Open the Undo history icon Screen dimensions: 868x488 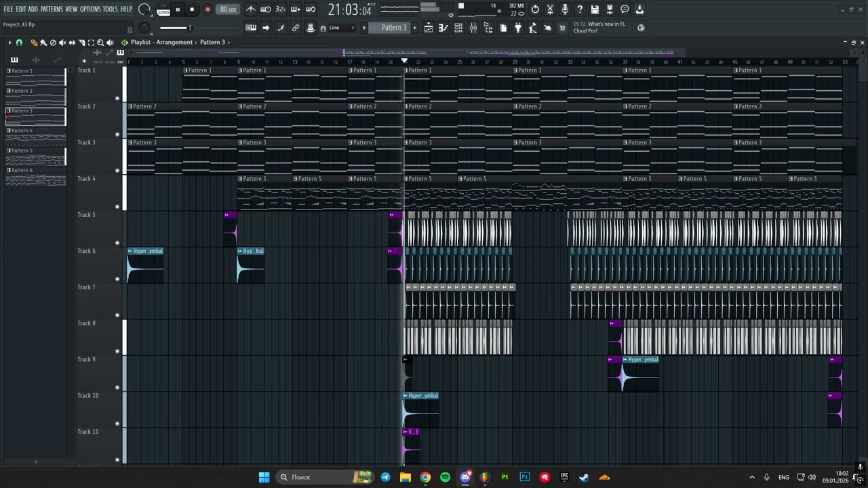tap(535, 9)
